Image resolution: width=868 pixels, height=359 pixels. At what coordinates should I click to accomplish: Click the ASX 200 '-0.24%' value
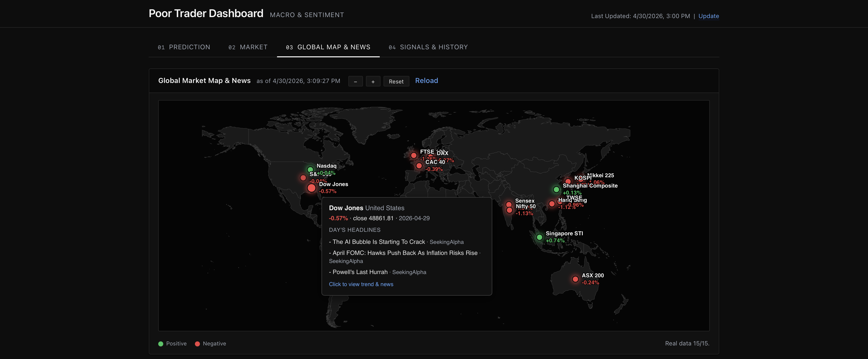[590, 283]
